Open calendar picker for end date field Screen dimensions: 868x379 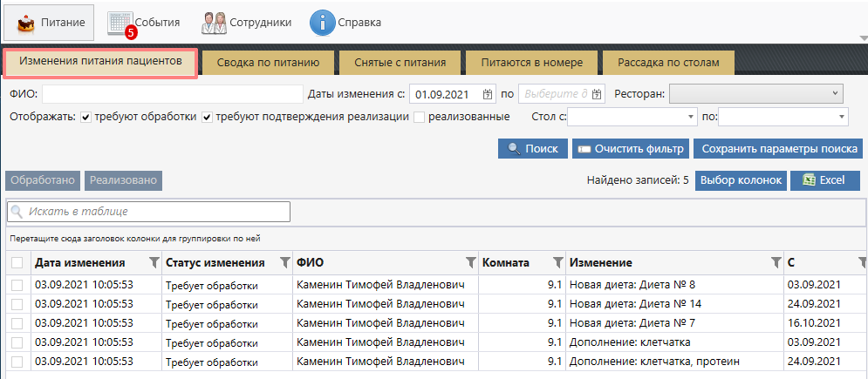598,94
